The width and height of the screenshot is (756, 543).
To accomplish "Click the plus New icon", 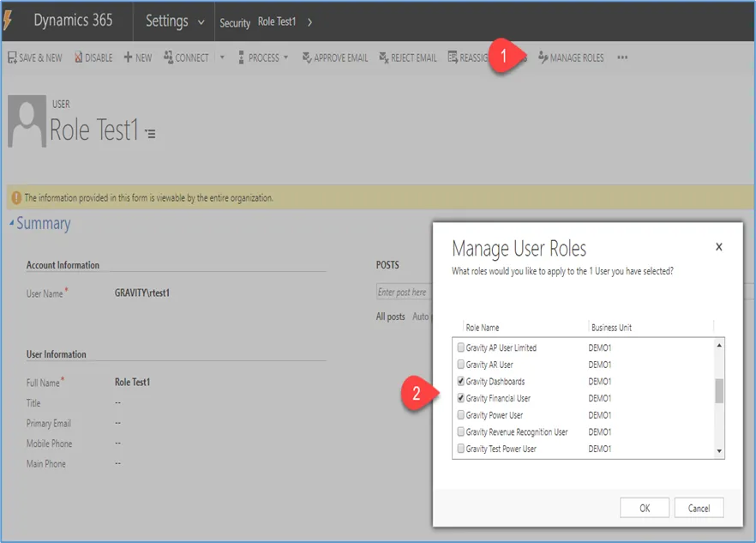I will point(128,57).
